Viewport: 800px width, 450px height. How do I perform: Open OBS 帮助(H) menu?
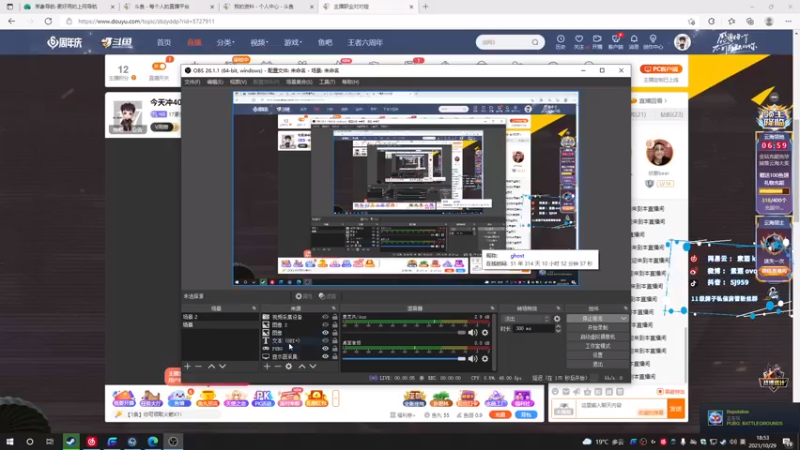pyautogui.click(x=351, y=82)
